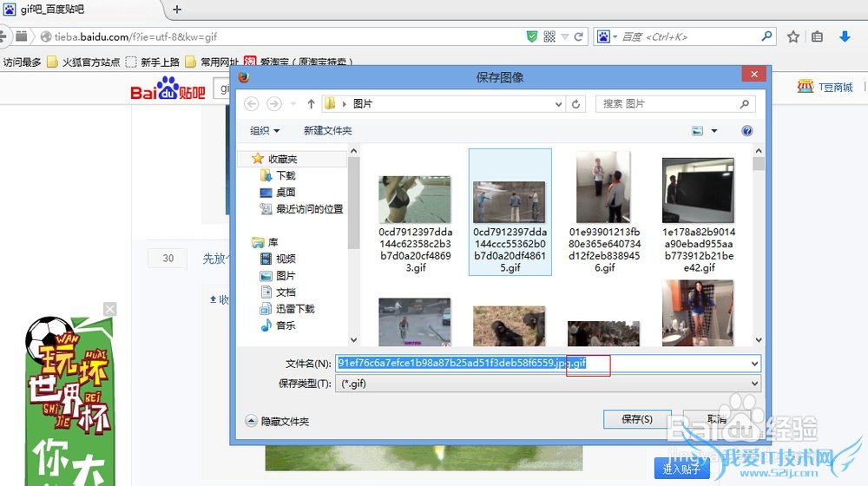Open the recent locations arrow beside navigation buttons
Viewport: 868px width, 486px height.
293,103
